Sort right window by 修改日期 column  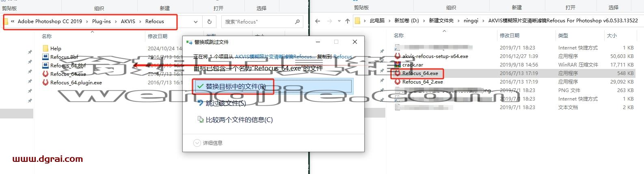coord(510,35)
